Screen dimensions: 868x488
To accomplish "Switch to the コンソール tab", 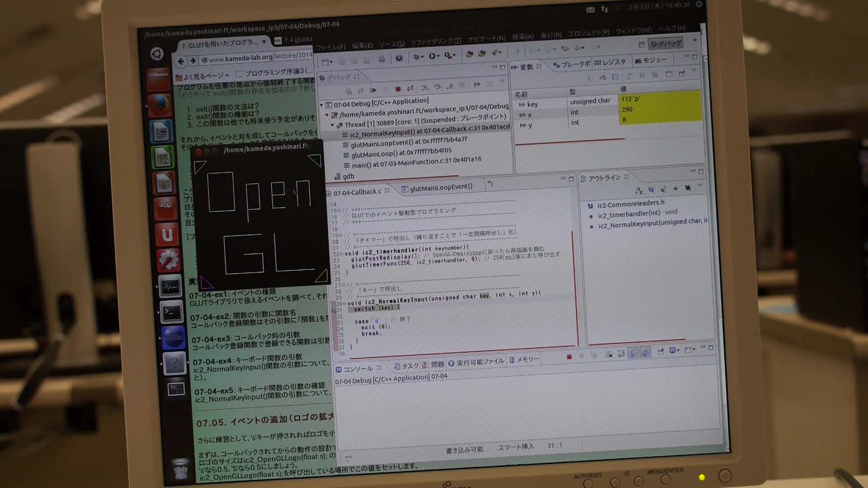I will coord(359,369).
